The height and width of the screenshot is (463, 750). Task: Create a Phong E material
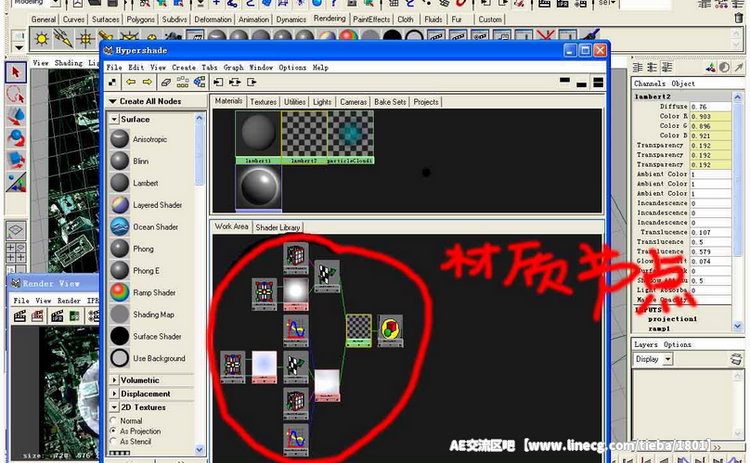[x=146, y=271]
